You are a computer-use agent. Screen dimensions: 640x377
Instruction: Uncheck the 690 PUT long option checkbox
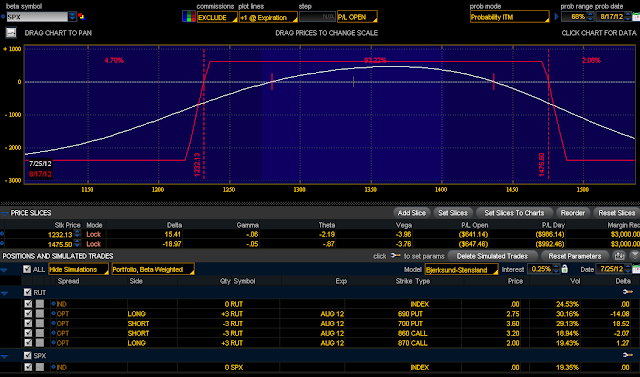[28, 314]
